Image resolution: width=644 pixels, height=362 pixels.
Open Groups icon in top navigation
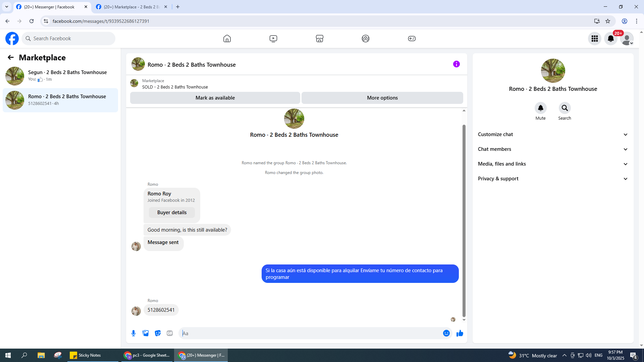[366, 39]
